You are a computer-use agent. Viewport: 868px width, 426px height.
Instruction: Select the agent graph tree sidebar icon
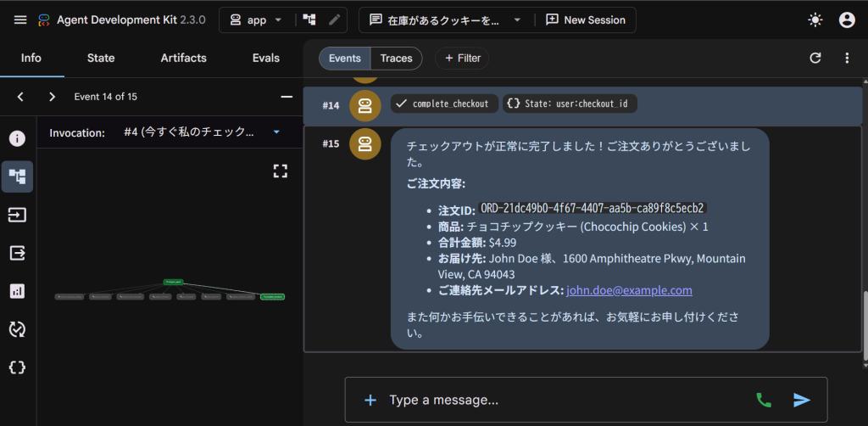pos(17,177)
